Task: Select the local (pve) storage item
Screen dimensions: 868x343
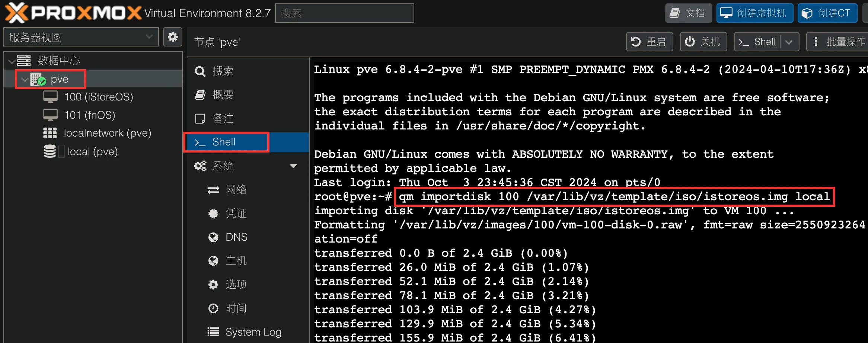Action: pos(93,151)
